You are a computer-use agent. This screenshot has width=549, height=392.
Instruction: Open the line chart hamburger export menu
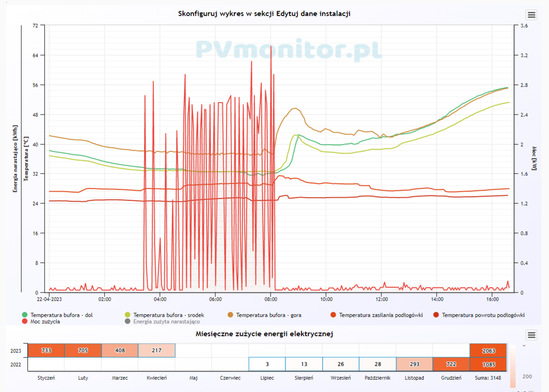click(531, 15)
